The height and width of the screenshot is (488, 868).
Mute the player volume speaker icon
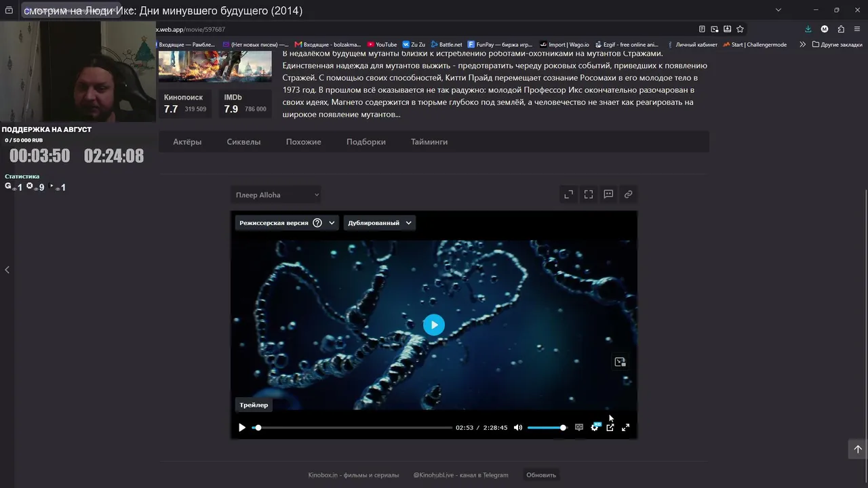(x=518, y=428)
